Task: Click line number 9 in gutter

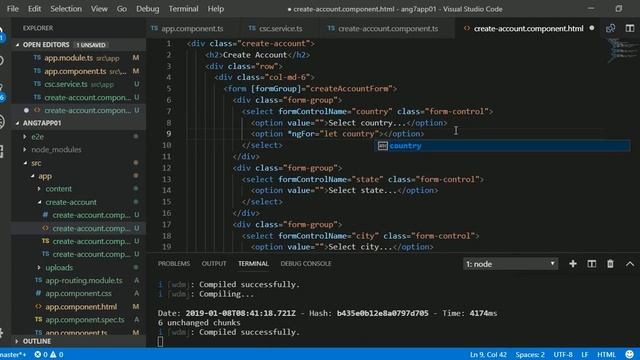Action: coord(169,133)
